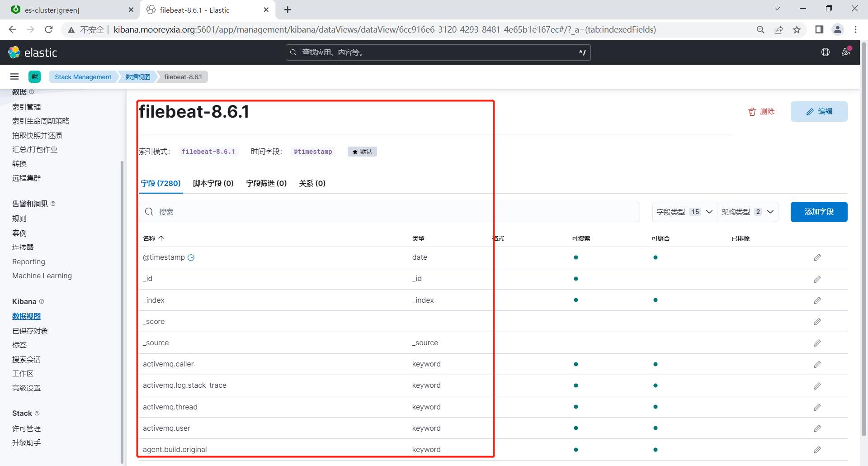Click the 编辑 button

(x=819, y=111)
